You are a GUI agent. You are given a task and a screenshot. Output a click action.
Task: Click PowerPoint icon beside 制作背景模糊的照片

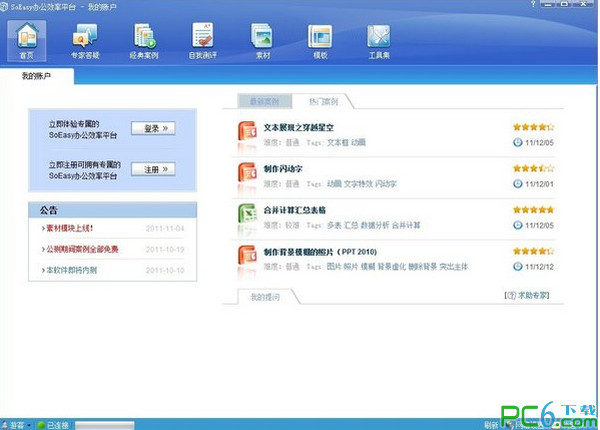click(x=248, y=256)
